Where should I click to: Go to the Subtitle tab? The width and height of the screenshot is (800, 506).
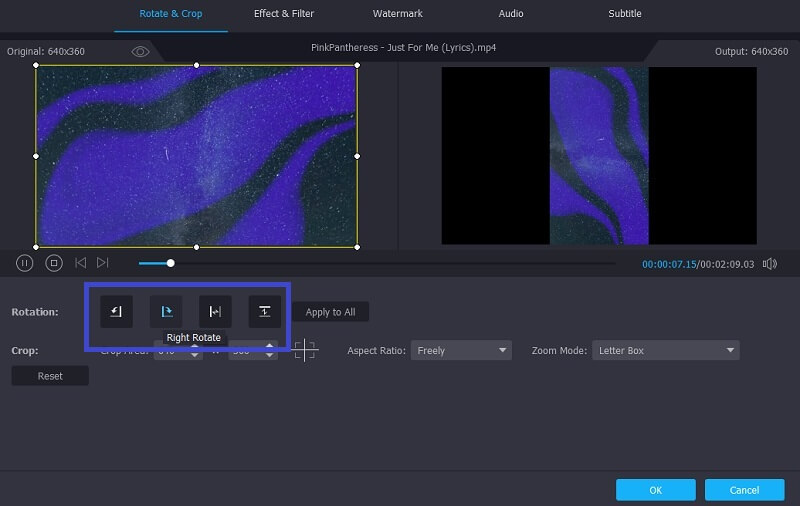point(625,14)
